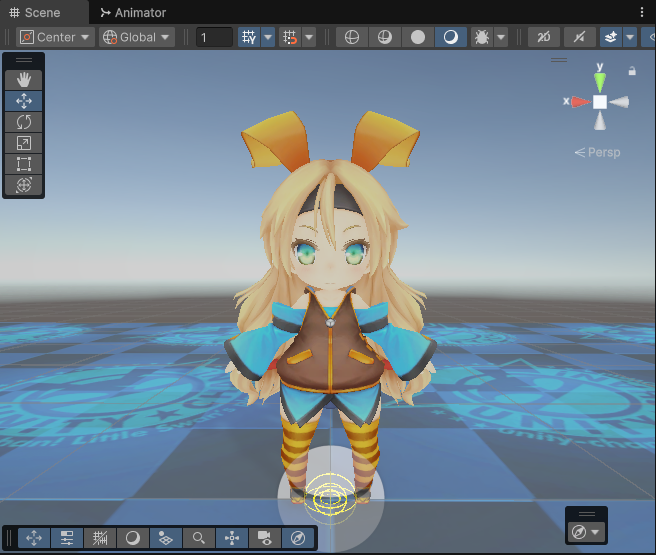Click the red X axis cone on gizmo
The width and height of the screenshot is (656, 555).
[579, 102]
